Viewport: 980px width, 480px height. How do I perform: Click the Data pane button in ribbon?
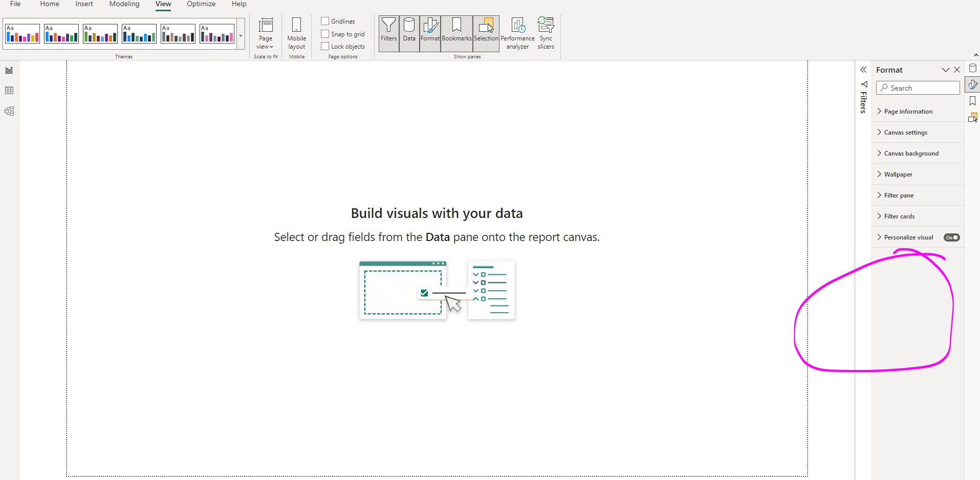[x=409, y=33]
